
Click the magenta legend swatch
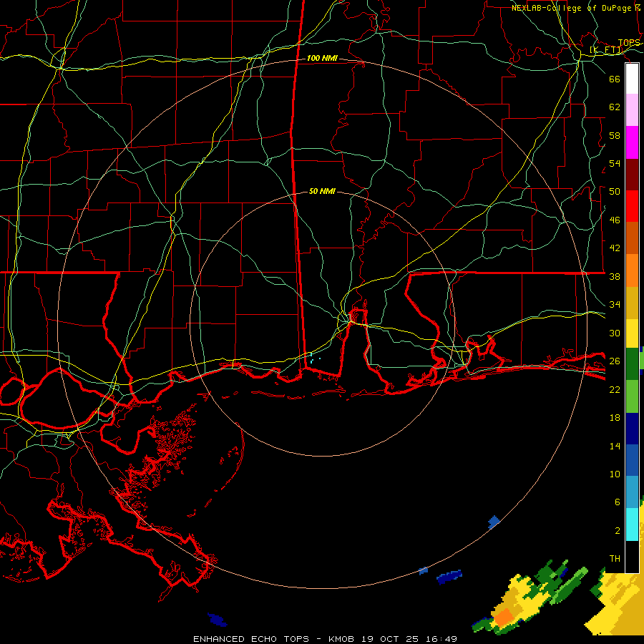632,142
